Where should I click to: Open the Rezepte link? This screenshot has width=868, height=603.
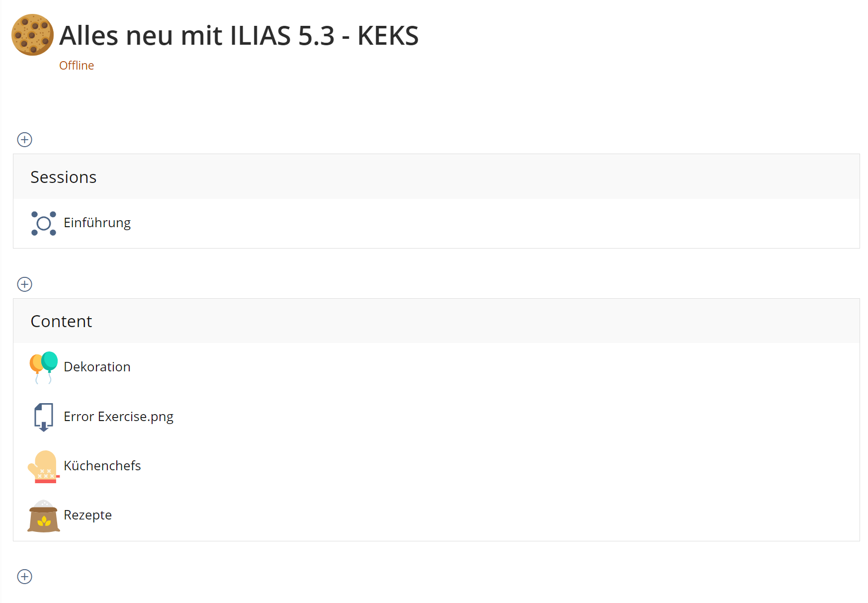pyautogui.click(x=88, y=515)
